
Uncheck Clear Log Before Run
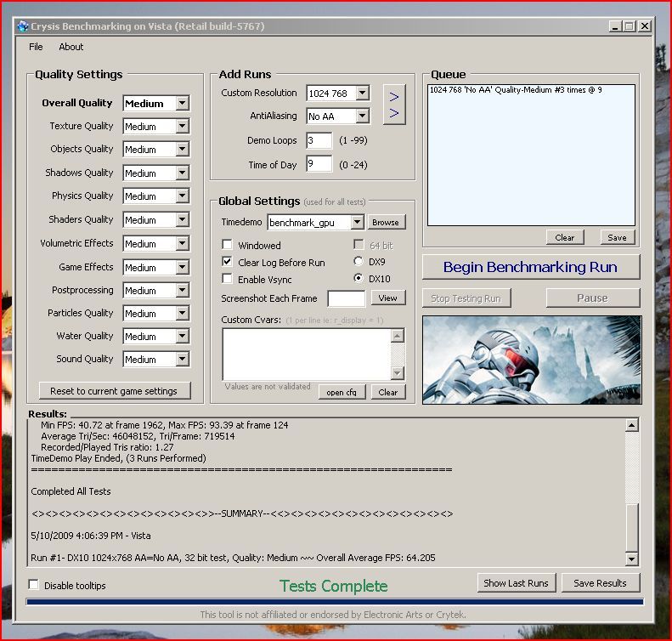click(x=227, y=262)
